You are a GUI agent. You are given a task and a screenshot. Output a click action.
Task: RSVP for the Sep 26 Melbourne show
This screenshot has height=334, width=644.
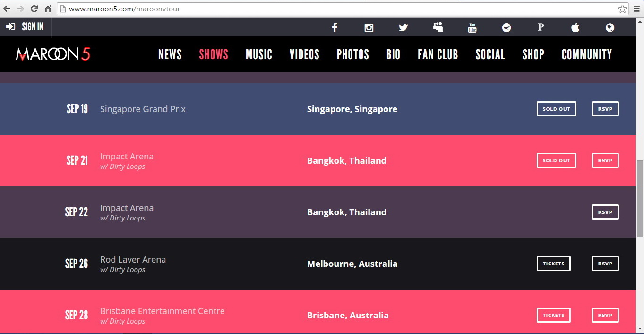605,264
